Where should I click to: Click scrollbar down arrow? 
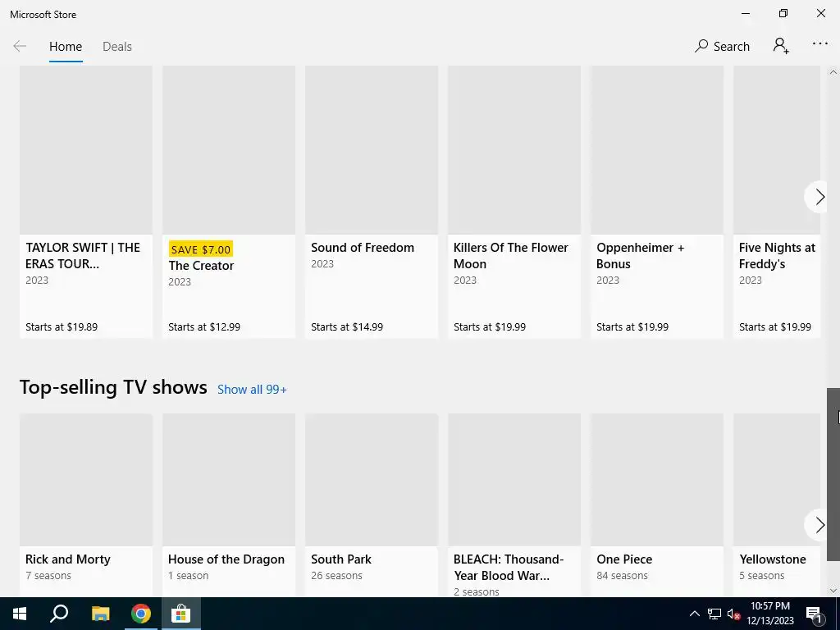click(x=833, y=591)
